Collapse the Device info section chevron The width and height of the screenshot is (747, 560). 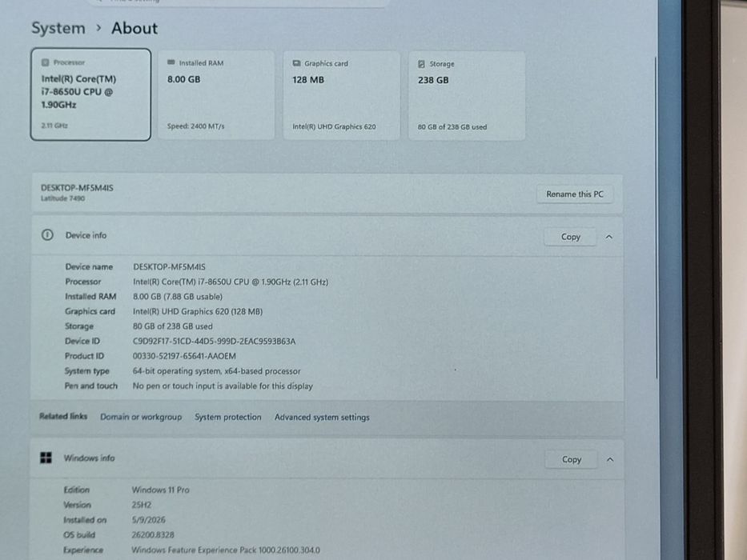[608, 237]
